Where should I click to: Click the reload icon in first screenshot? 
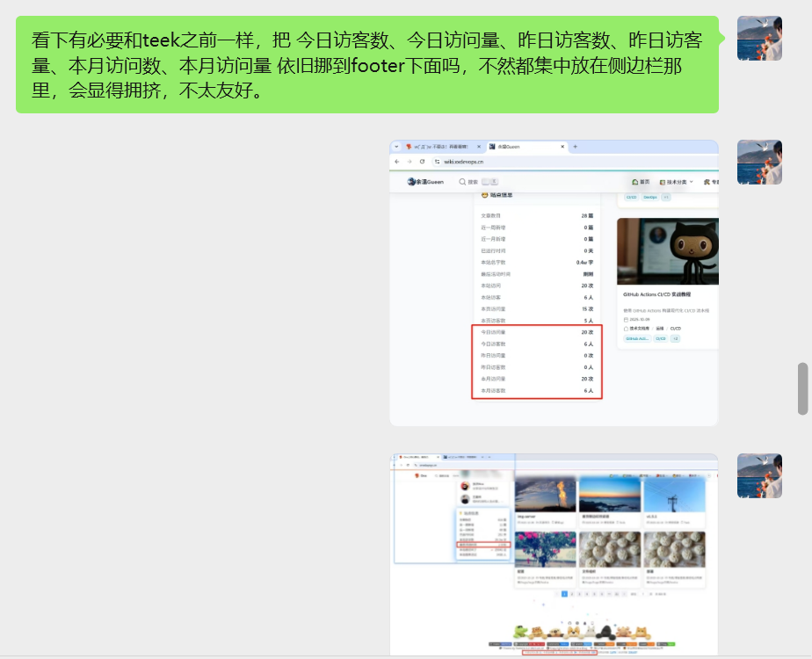pos(422,162)
